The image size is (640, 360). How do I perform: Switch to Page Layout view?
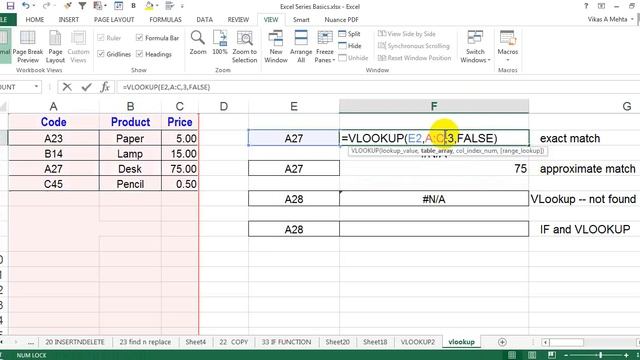tap(55, 47)
